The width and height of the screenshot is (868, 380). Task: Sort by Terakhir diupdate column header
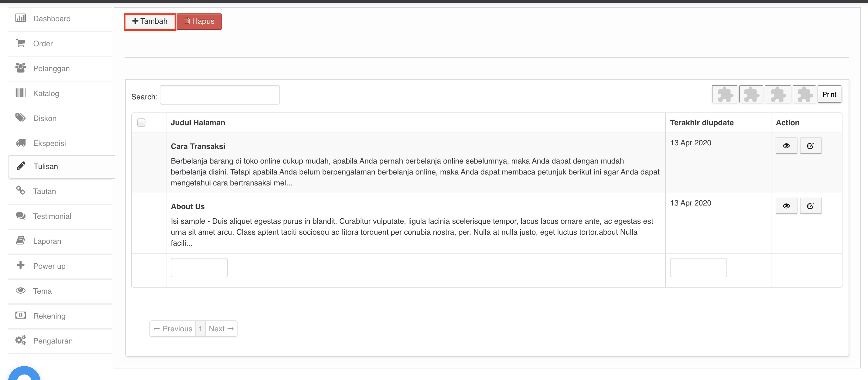[x=702, y=123]
